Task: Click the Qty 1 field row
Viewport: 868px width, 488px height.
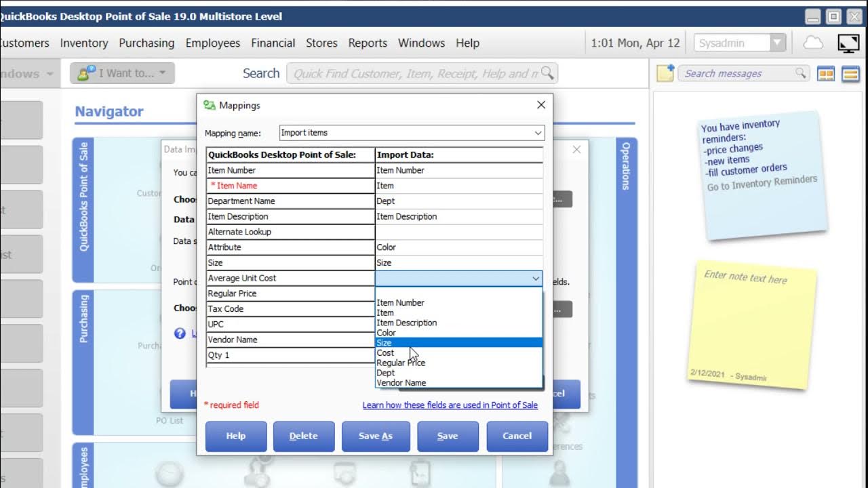Action: point(290,355)
